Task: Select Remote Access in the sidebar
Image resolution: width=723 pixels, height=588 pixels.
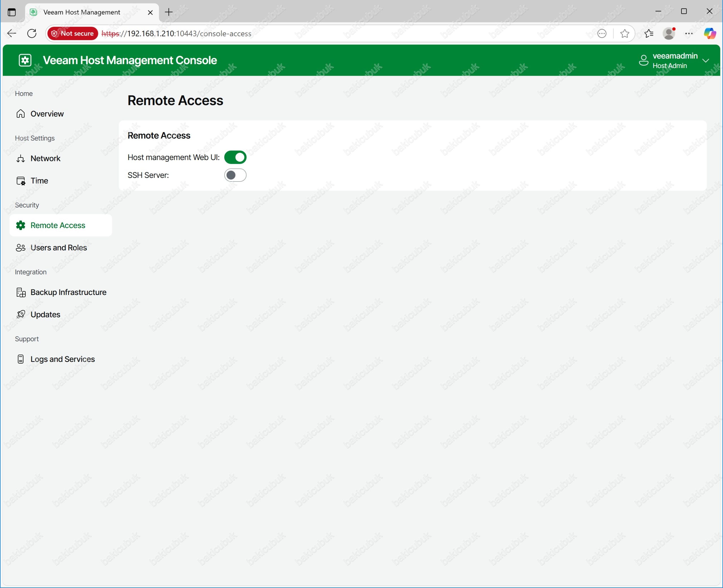Action: coord(61,226)
